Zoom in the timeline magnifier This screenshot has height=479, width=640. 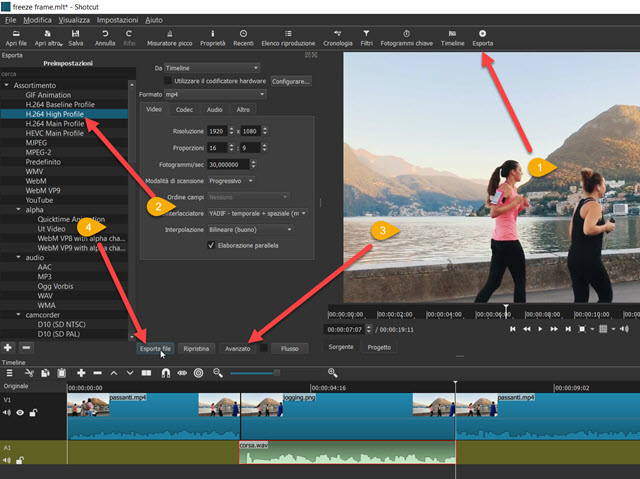tap(333, 373)
